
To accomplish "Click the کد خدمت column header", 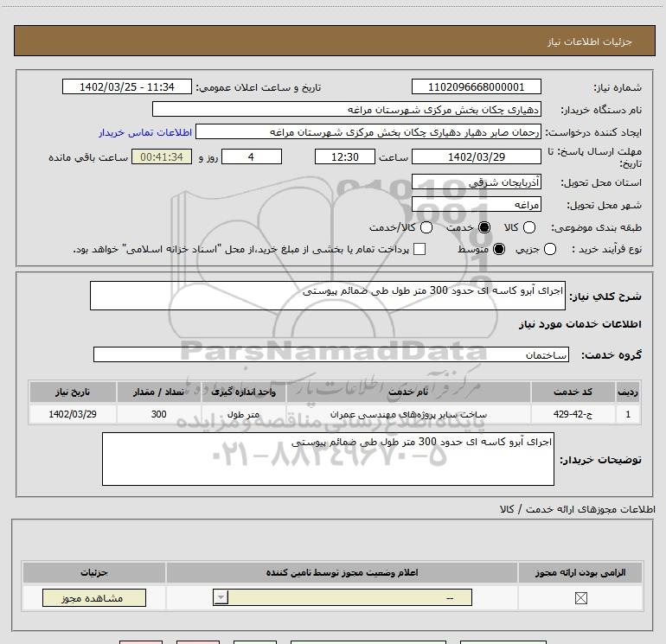I will (x=573, y=392).
